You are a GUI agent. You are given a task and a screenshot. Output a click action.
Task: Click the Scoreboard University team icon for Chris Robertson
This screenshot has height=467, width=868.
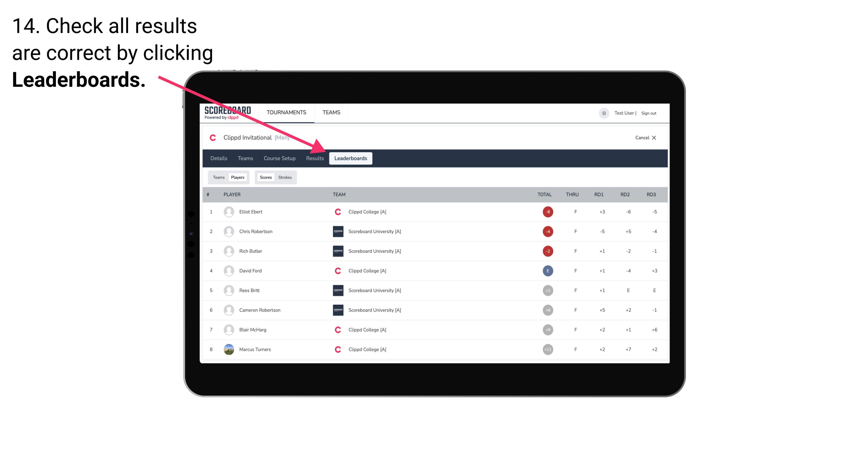point(337,231)
